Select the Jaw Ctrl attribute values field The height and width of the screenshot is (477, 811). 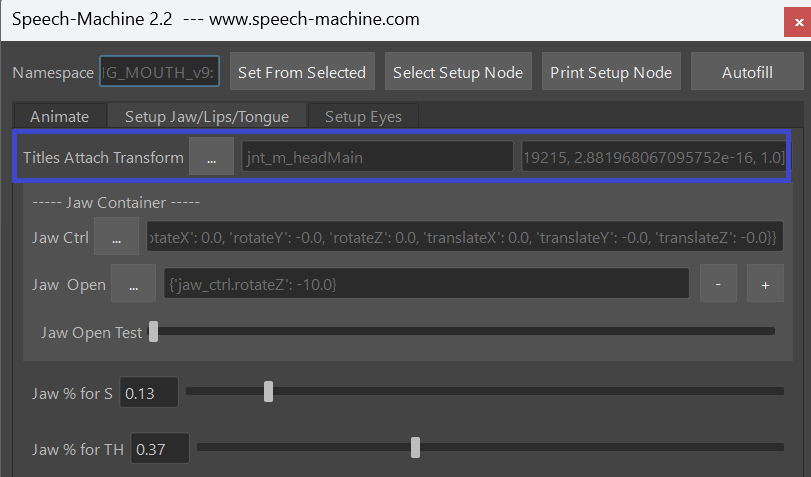(465, 237)
